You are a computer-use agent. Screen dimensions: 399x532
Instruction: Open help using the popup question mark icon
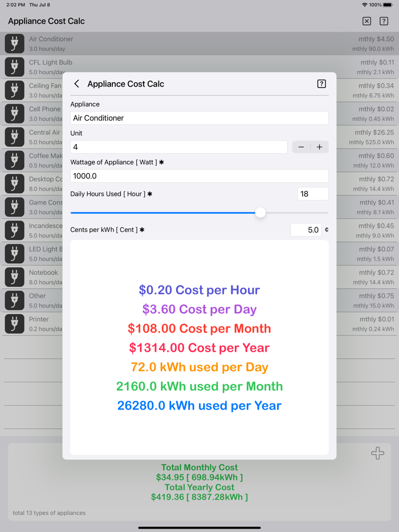point(321,83)
